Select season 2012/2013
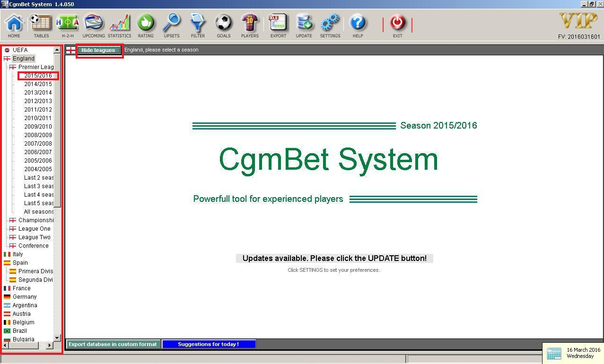Image resolution: width=604 pixels, height=364 pixels. (x=38, y=101)
